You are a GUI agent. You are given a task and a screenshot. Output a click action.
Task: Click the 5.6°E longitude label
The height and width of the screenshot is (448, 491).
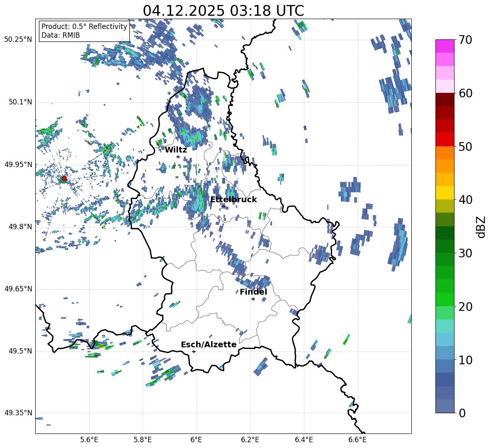coord(89,440)
